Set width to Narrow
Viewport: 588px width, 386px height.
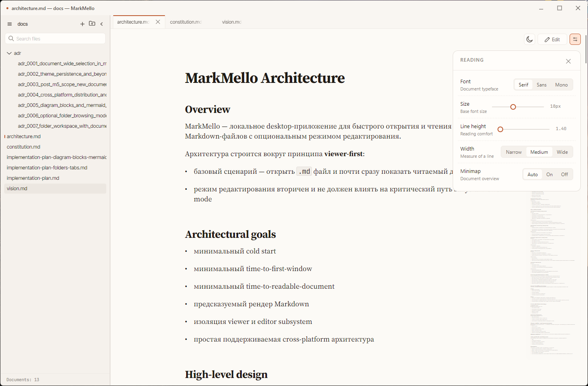tap(514, 152)
